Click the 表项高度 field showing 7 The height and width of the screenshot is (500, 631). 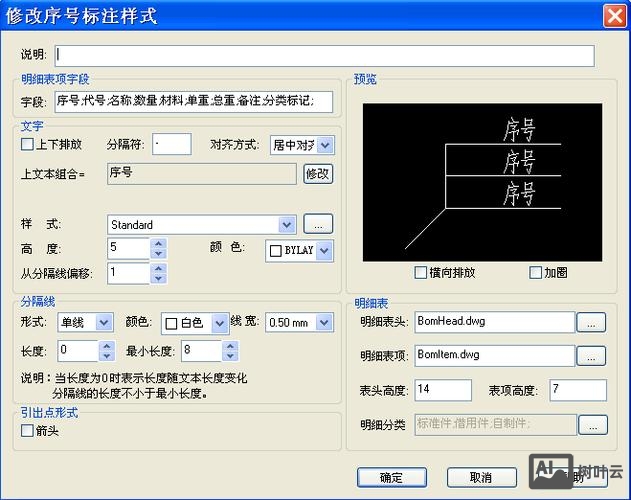coord(578,390)
